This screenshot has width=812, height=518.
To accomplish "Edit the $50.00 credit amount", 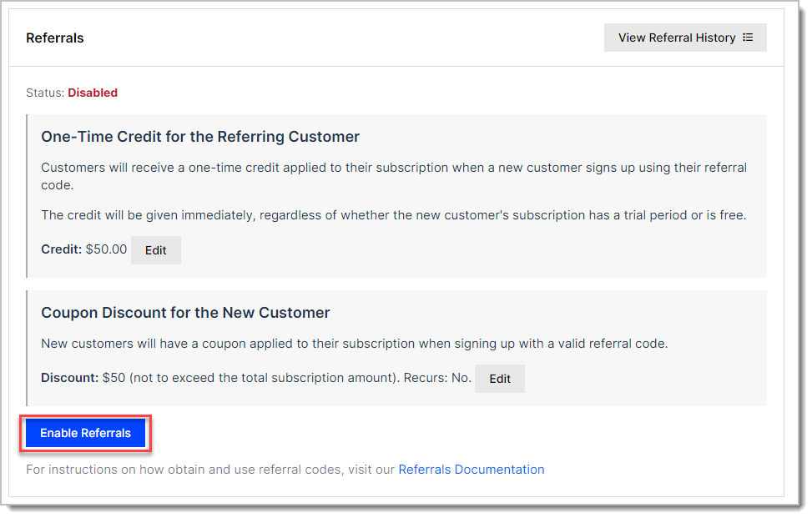I will click(x=156, y=250).
